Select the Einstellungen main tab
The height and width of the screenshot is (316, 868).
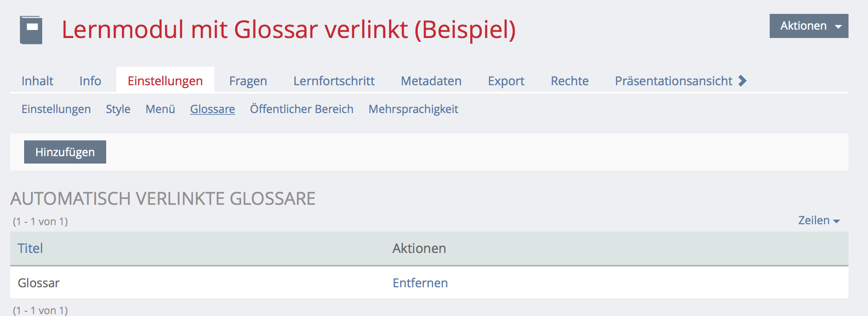pyautogui.click(x=165, y=81)
